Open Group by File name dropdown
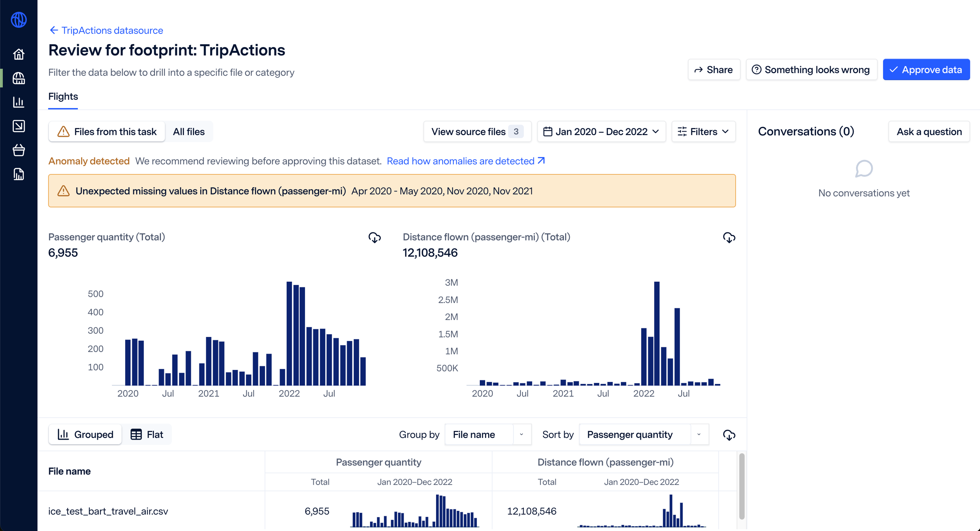This screenshot has height=531, width=980. (x=488, y=434)
